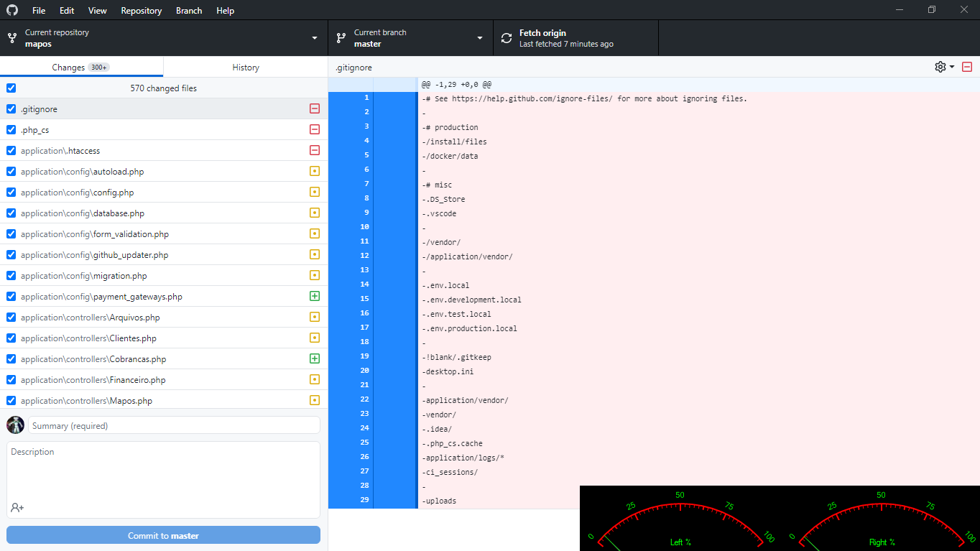Uncheck the select-all files checkbox
This screenshot has width=980, height=551.
click(10, 88)
